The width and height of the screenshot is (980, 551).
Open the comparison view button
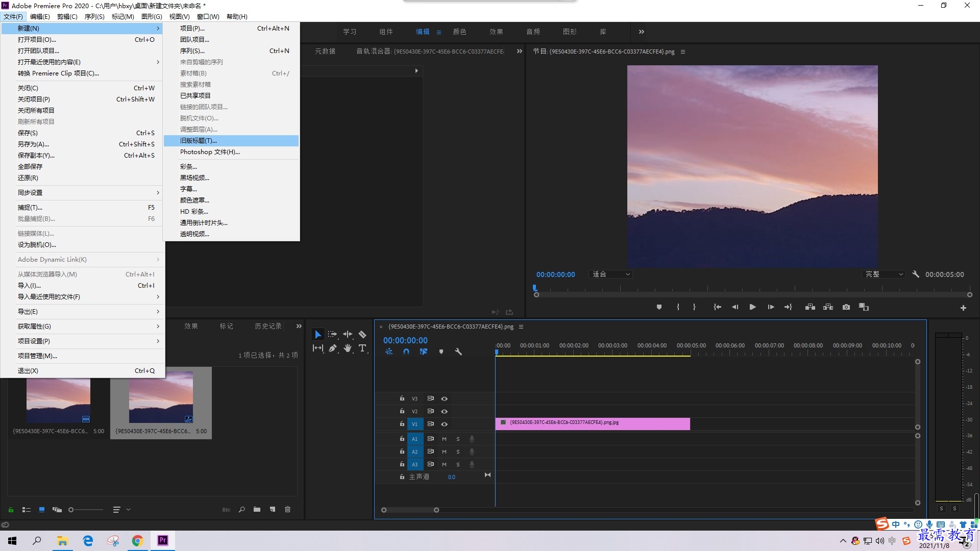[x=864, y=307]
